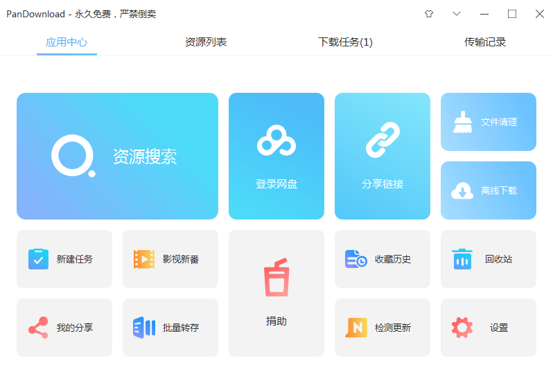Open the 资源搜索 magnifier icon
The height and width of the screenshot is (392, 553).
pyautogui.click(x=73, y=155)
